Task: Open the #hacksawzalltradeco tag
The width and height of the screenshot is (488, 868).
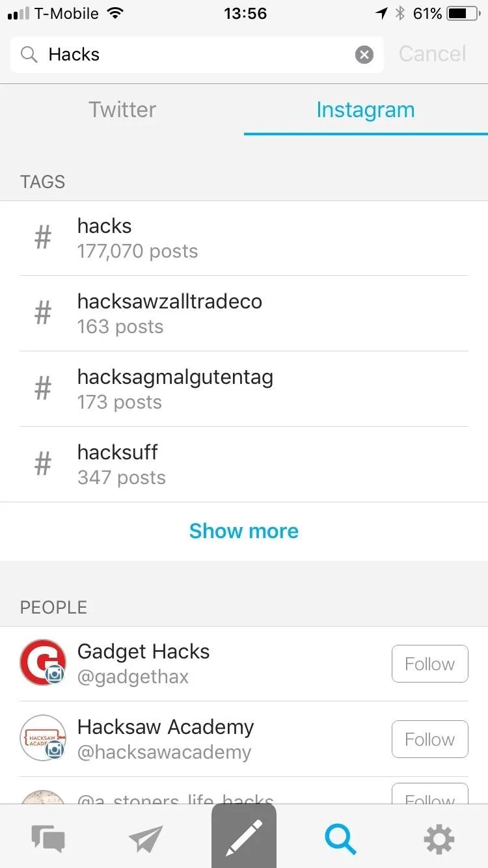Action: (244, 314)
